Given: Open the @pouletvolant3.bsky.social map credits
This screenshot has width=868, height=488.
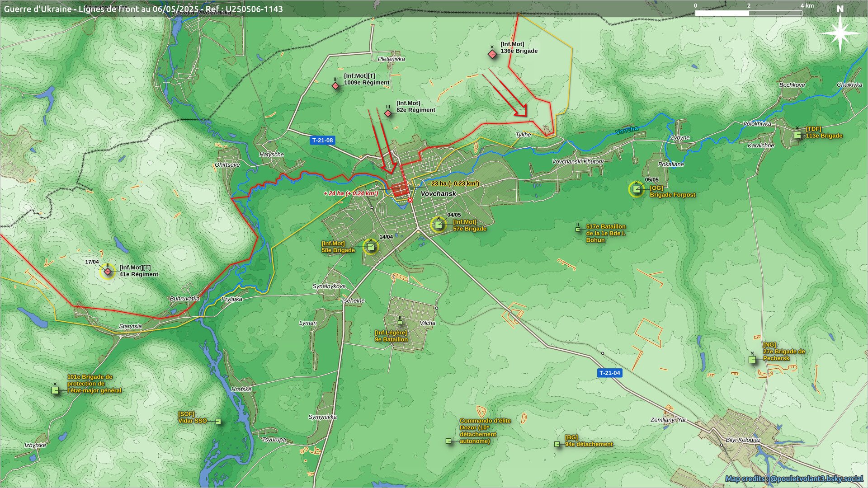Looking at the screenshot, I should 794,479.
